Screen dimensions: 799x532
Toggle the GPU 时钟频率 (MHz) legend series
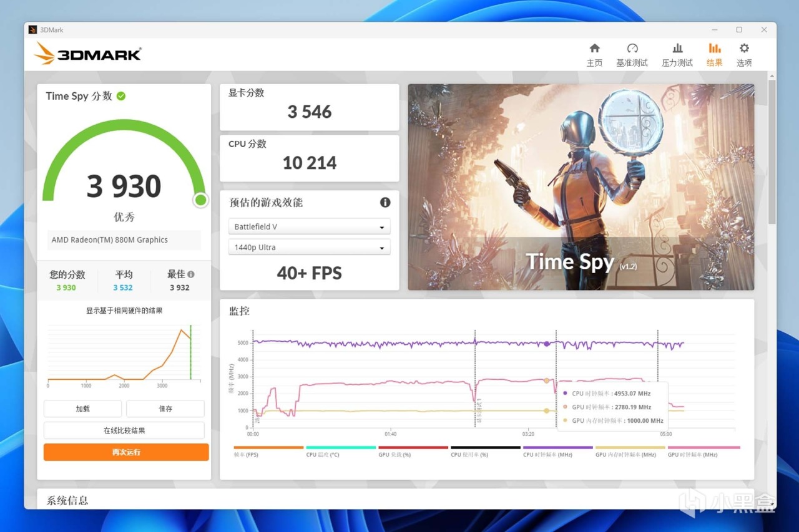(703, 452)
